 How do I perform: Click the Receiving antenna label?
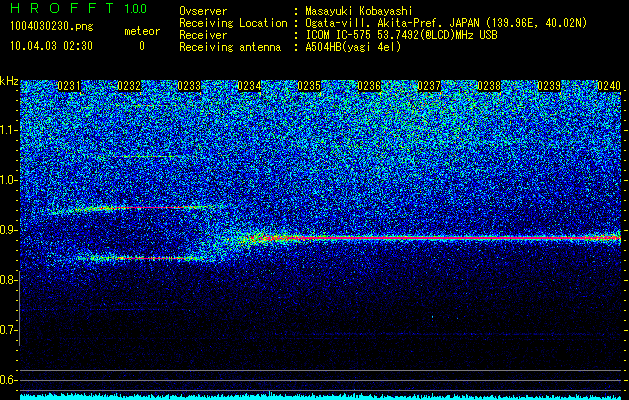tap(230, 47)
